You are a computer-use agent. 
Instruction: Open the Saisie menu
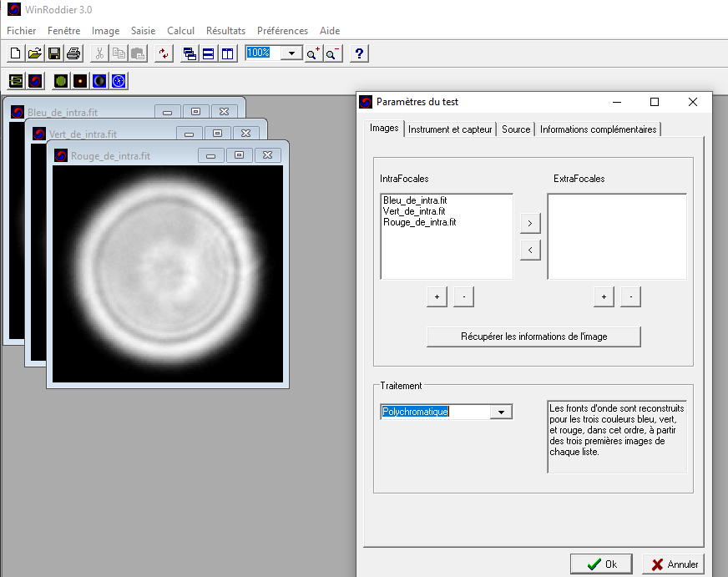143,31
